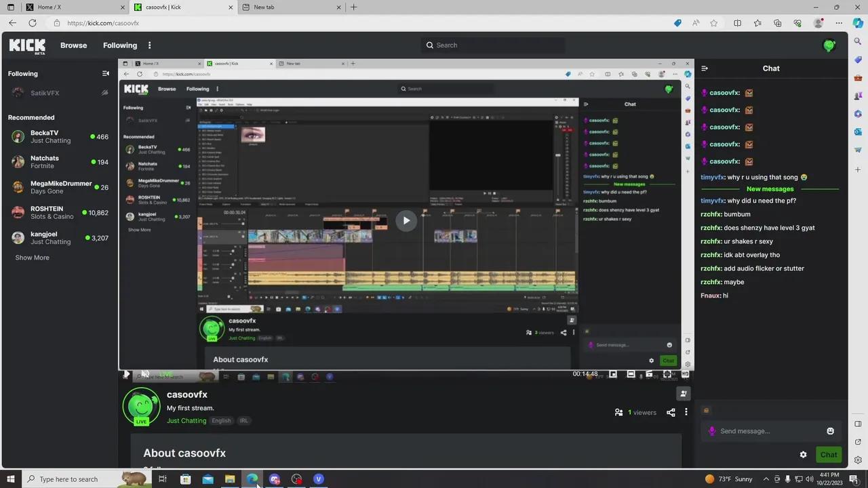
Task: Toggle theater mode on the video player
Action: pos(631,374)
